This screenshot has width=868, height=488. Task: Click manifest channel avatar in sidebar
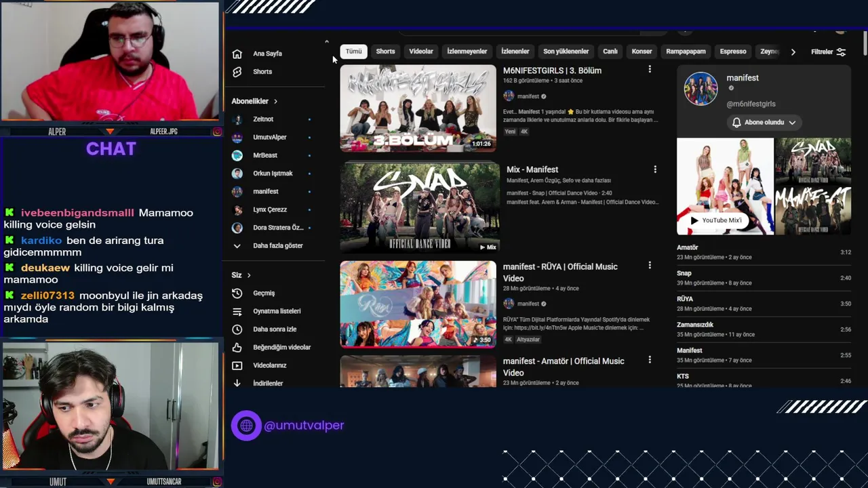(x=237, y=192)
